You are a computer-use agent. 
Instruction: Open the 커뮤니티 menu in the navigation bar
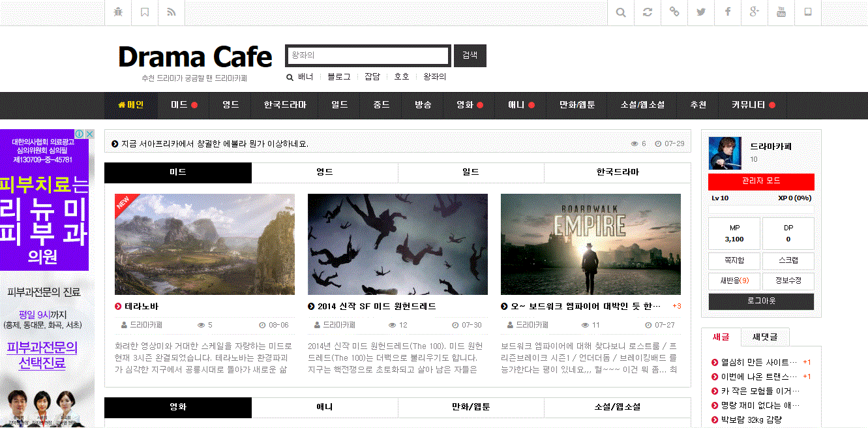[749, 105]
